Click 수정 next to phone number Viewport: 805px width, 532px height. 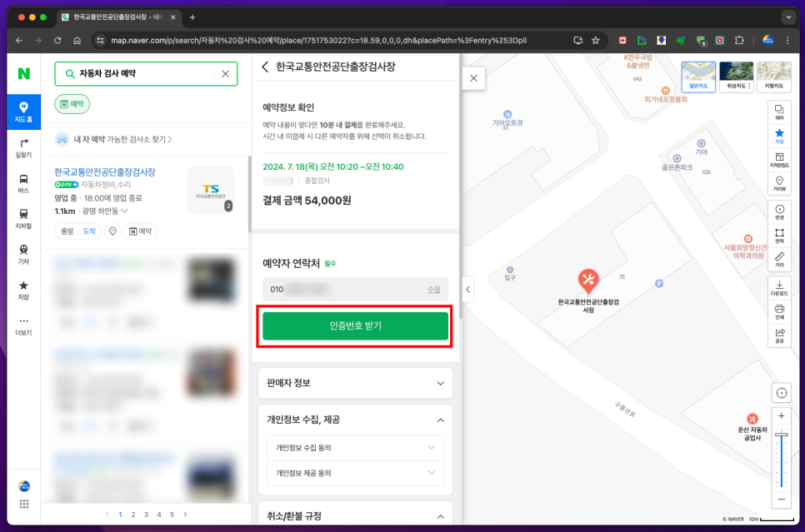point(434,290)
